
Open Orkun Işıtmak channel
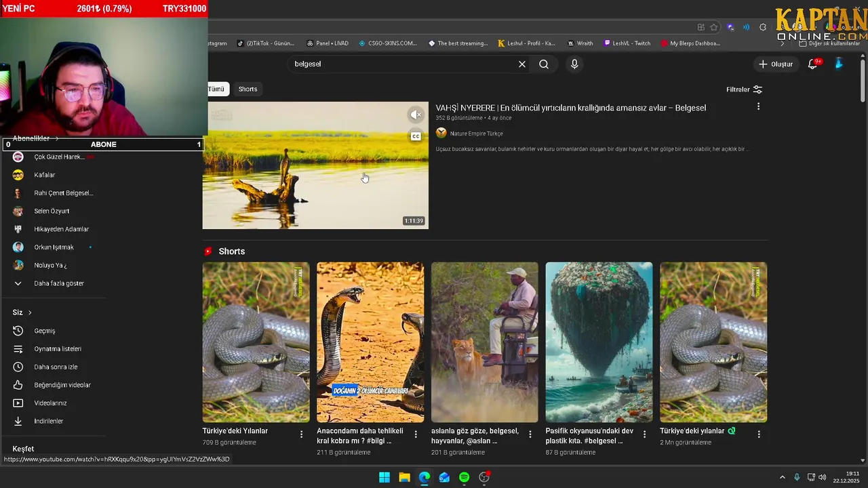click(x=53, y=247)
